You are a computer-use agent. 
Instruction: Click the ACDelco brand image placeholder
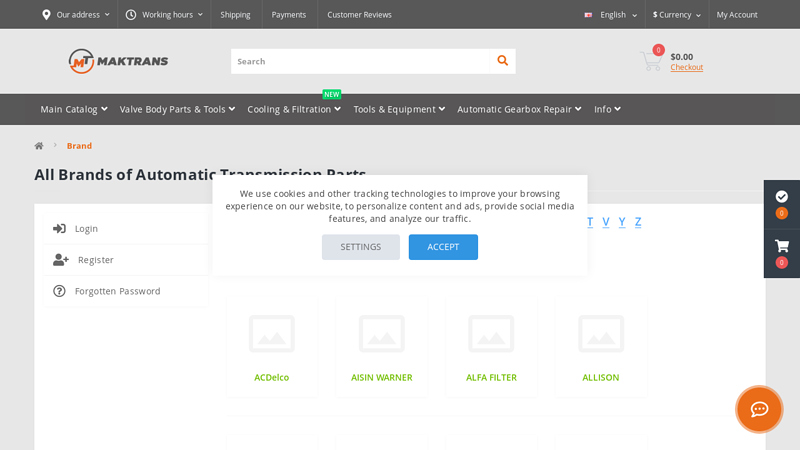point(271,334)
